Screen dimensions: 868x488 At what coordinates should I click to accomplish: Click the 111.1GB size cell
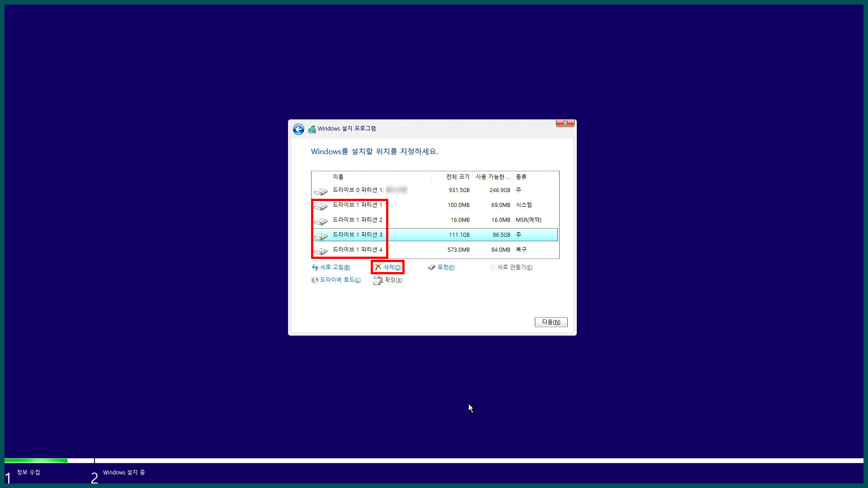459,235
